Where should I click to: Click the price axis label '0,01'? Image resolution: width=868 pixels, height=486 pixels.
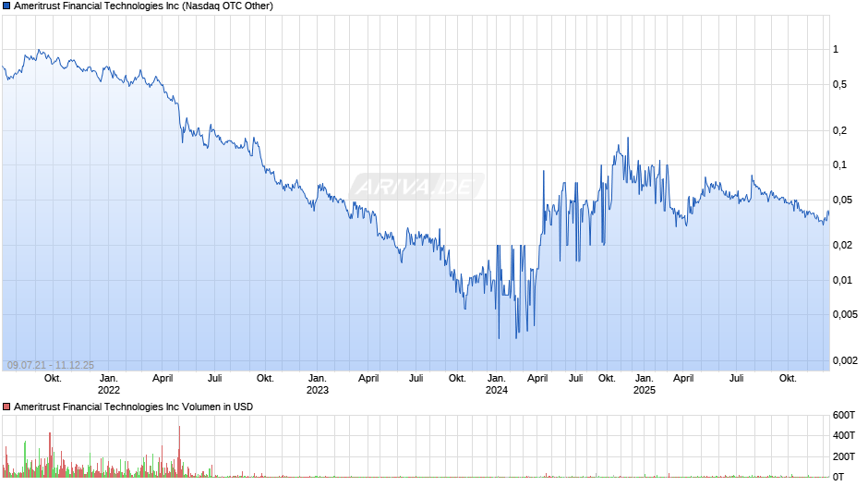point(842,280)
